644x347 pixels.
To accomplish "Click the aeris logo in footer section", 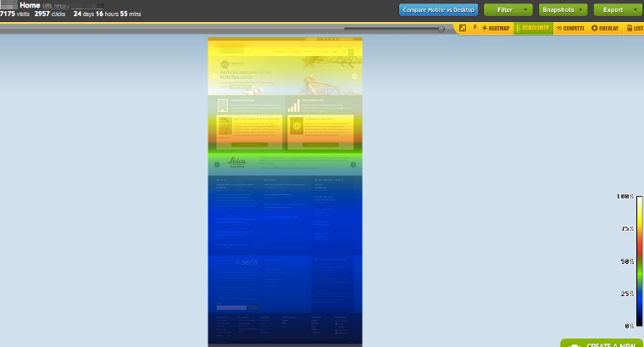I will coord(247,262).
